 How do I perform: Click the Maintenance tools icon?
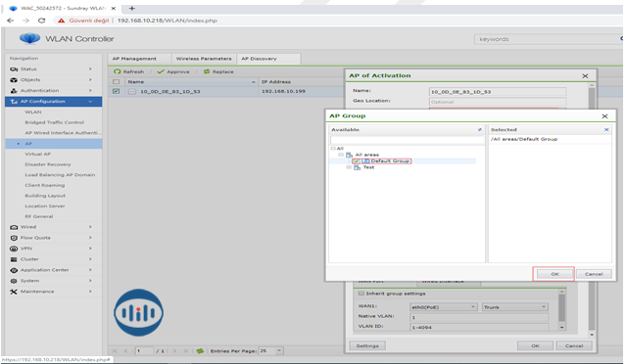tap(14, 292)
